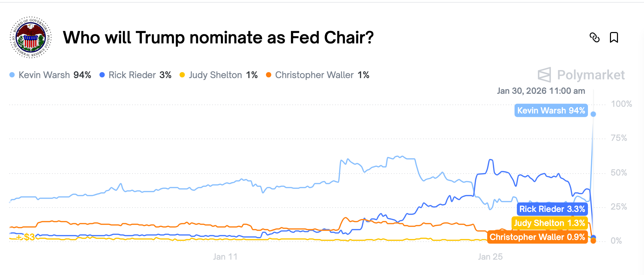
Task: Click the Polymarket watermark logo
Action: [581, 75]
